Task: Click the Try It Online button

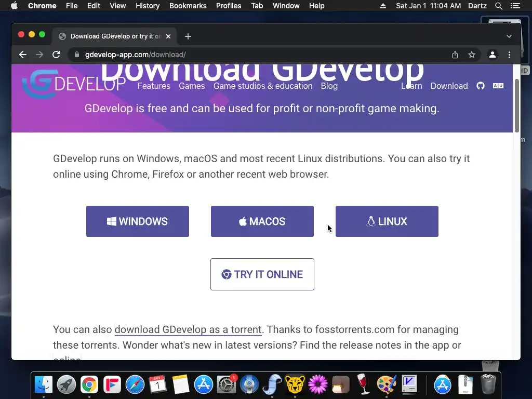Action: (x=262, y=274)
